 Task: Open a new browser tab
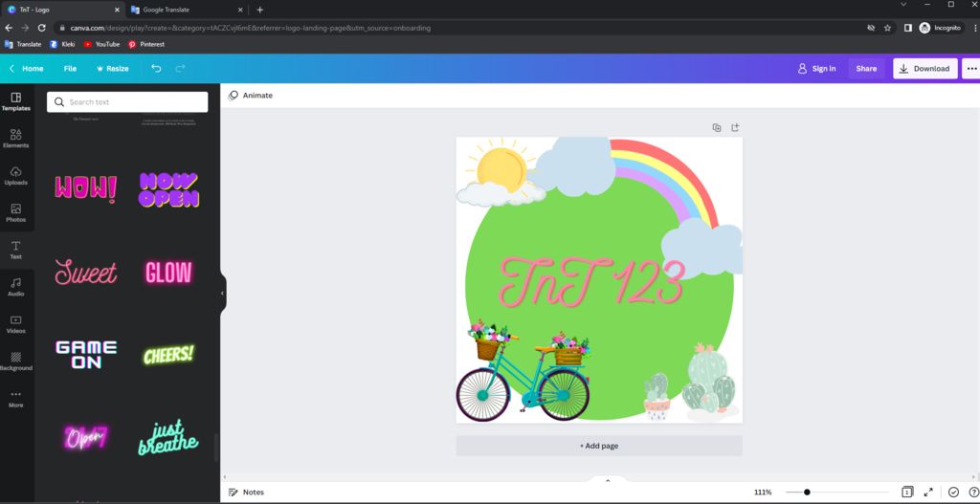point(260,10)
